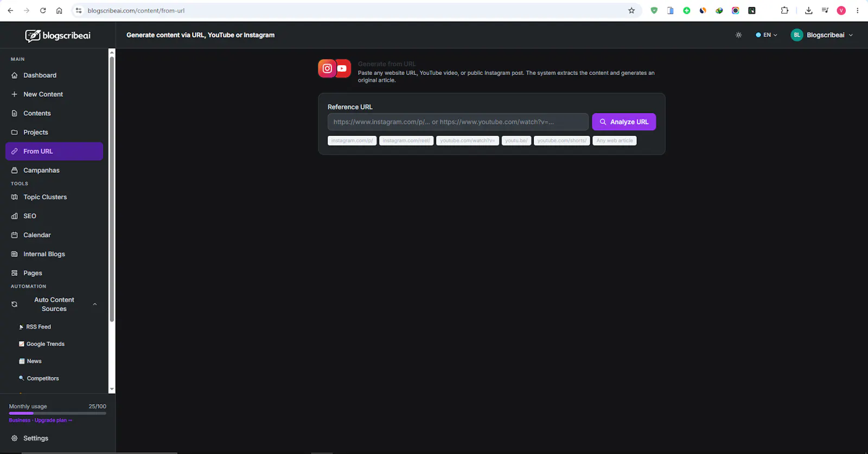The width and height of the screenshot is (868, 454).
Task: Open Pages from the sidebar
Action: (x=54, y=273)
